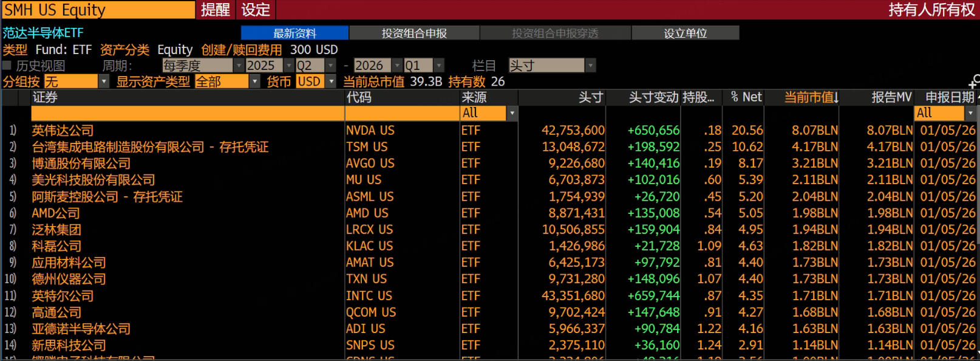
Task: Open the AMD公司 holding
Action: coord(56,213)
